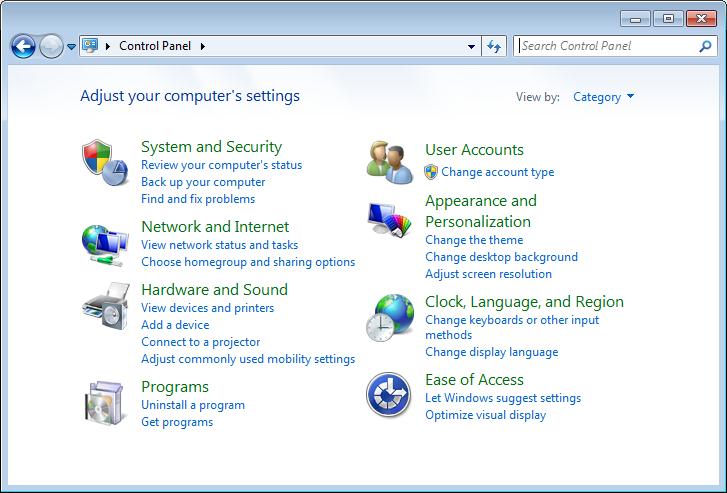Click Review your computer's status
The width and height of the screenshot is (727, 493).
point(222,165)
